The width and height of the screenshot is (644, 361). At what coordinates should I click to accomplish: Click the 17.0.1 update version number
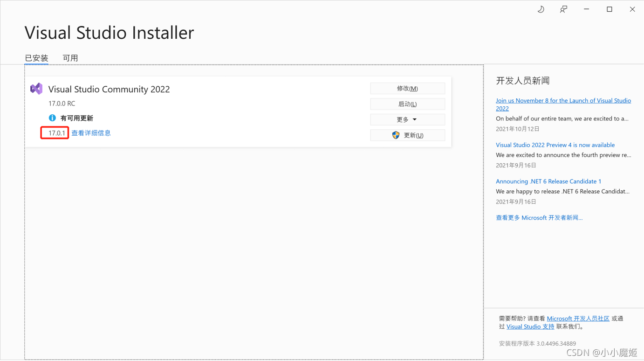(x=57, y=133)
